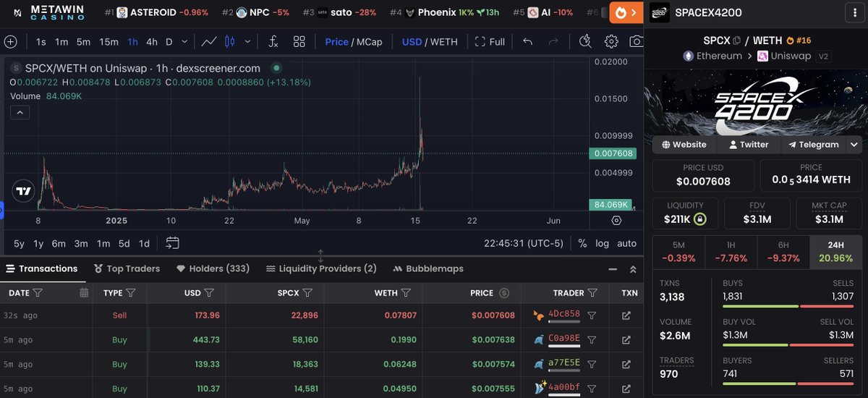Toggle percent scale on chart
The height and width of the screenshot is (398, 868).
point(582,244)
